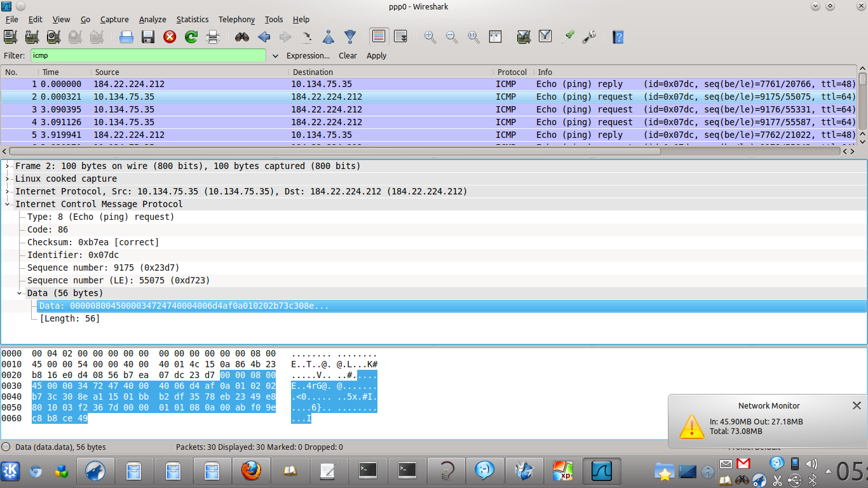Save the capture file with floppy icon
This screenshot has width=868, height=488.
(148, 37)
